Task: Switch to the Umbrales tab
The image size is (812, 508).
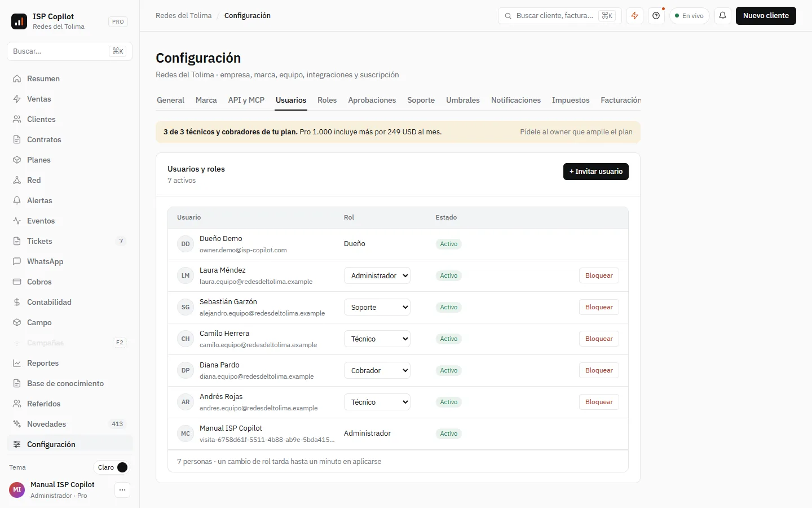Action: (463, 100)
